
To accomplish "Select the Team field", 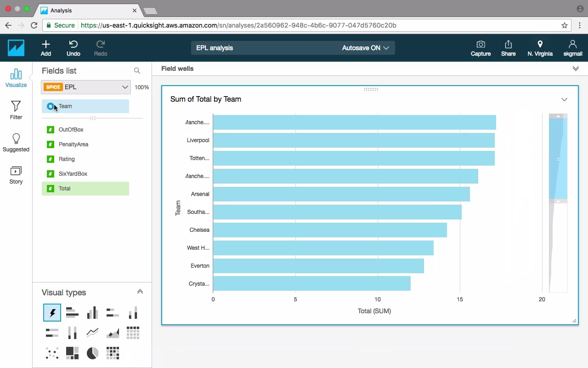I will (85, 106).
